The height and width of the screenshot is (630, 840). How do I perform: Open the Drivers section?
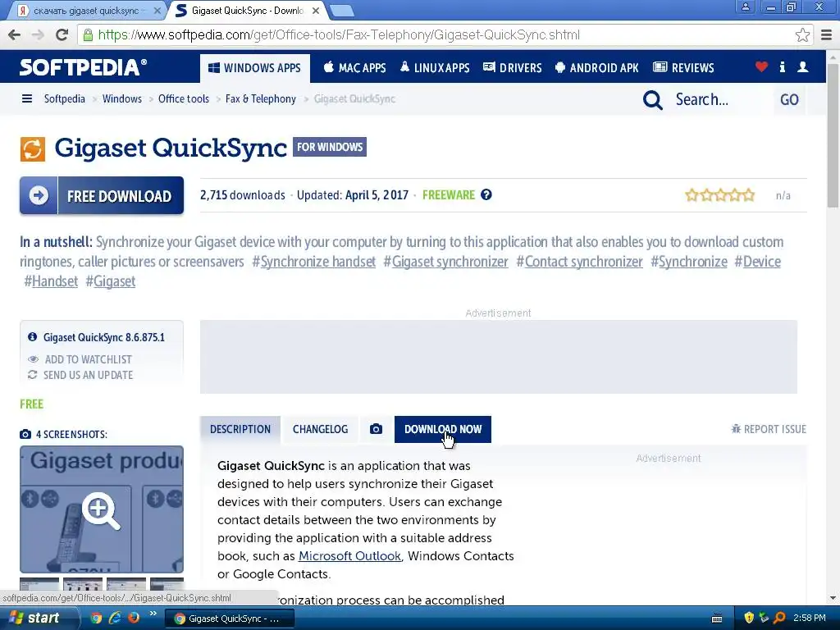point(512,68)
